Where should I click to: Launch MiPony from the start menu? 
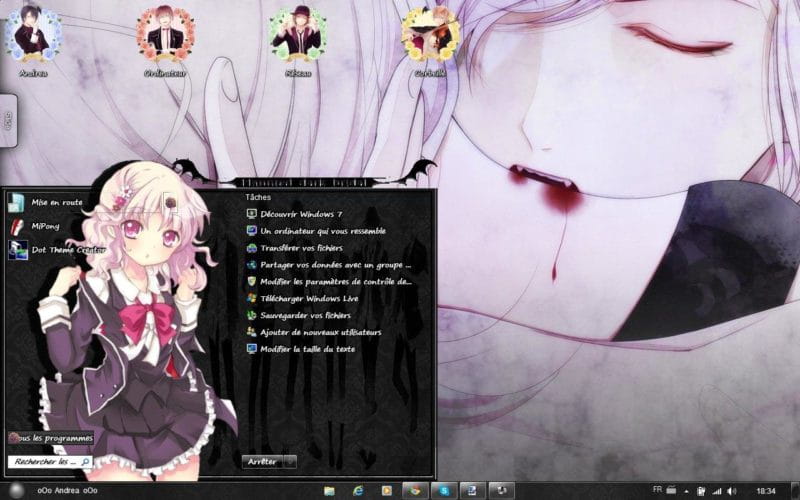click(x=46, y=226)
